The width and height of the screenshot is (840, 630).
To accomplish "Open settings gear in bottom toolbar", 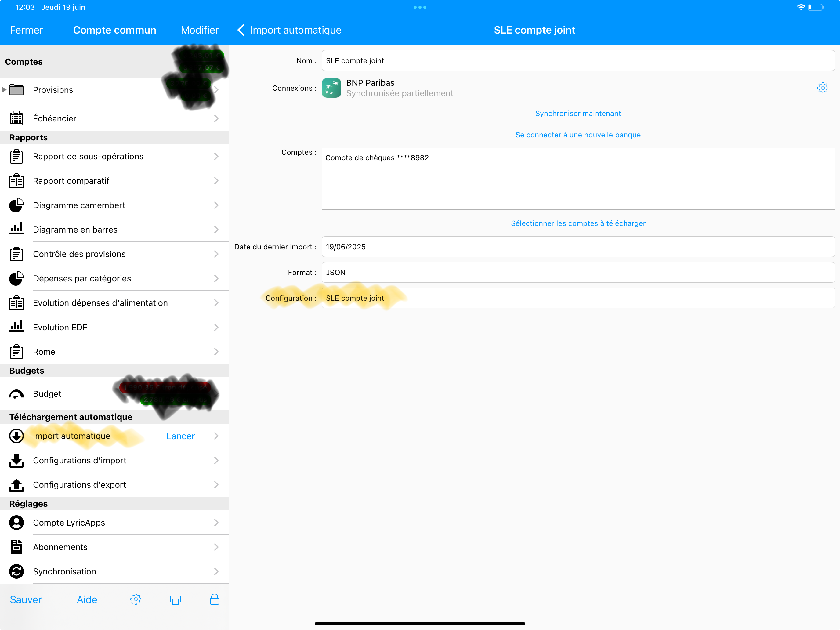I will [136, 599].
